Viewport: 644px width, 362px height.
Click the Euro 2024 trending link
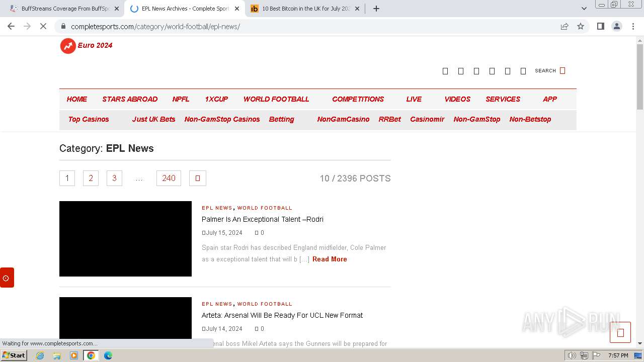point(95,45)
